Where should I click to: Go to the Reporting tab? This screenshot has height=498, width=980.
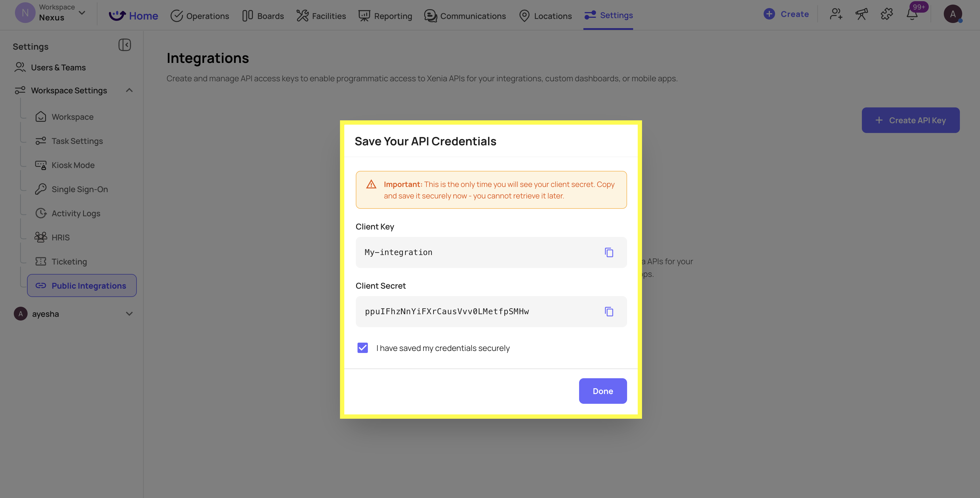point(385,16)
